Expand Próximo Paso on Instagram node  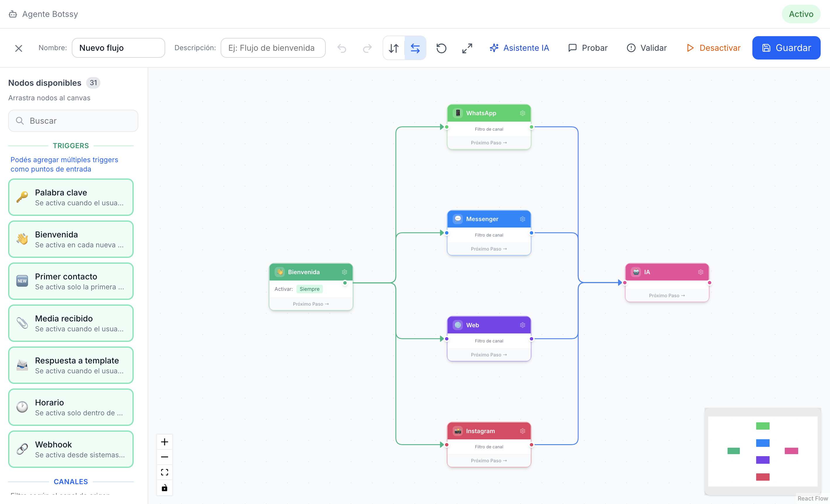(489, 461)
